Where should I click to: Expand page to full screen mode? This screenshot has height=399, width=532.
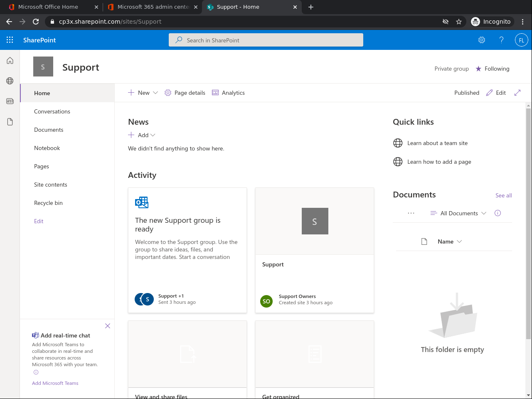(x=517, y=93)
